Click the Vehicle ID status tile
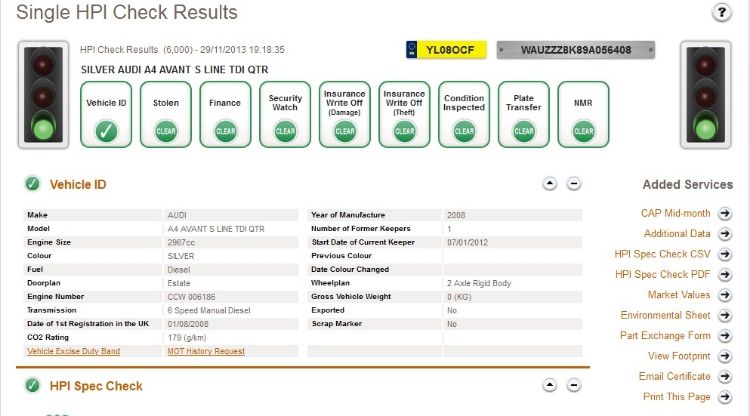 click(x=106, y=114)
